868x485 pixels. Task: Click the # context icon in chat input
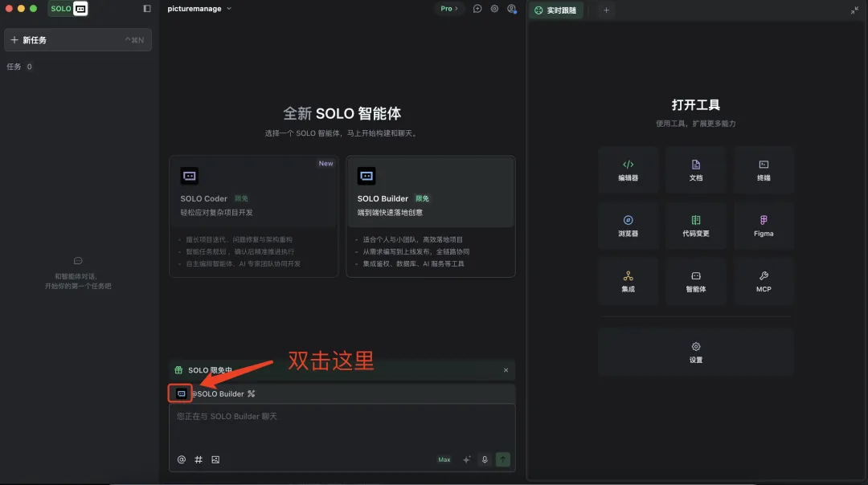coord(199,459)
